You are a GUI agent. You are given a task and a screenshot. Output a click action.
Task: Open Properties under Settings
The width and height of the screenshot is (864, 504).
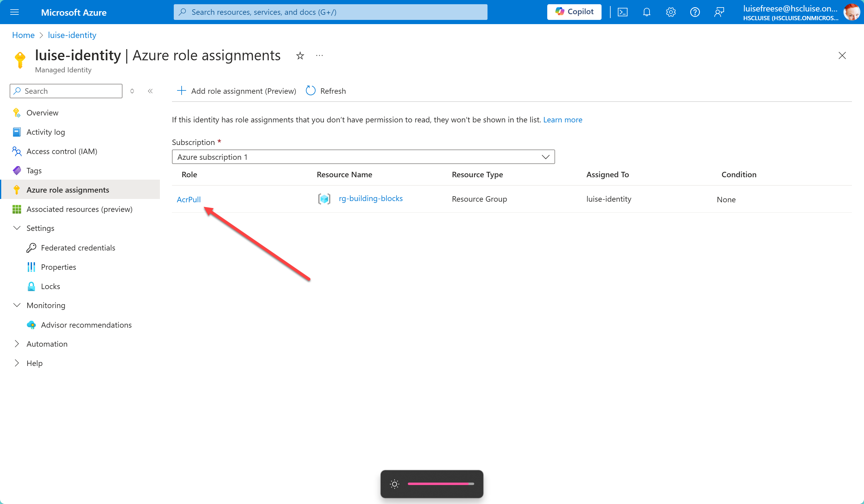(58, 267)
